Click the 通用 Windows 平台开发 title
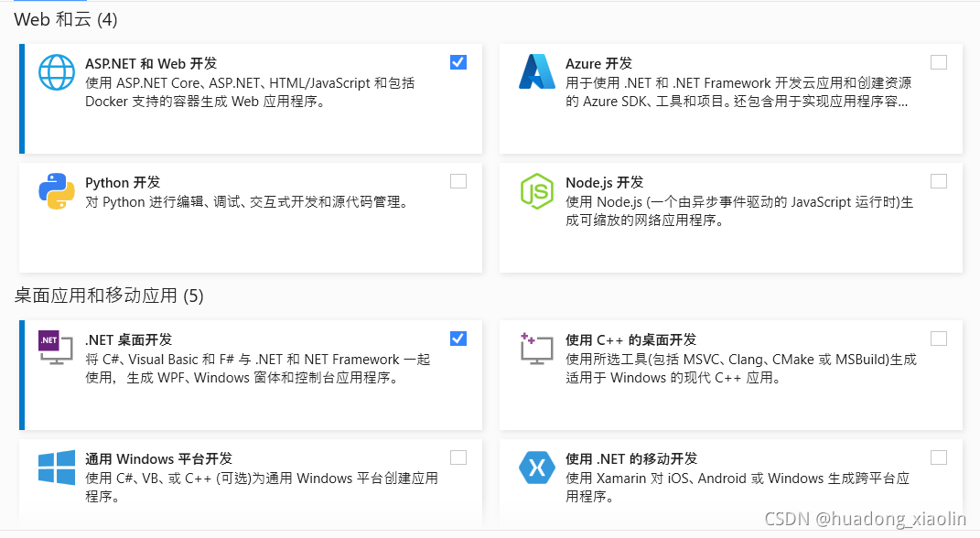Viewport: 980px width, 538px height. pos(158,459)
